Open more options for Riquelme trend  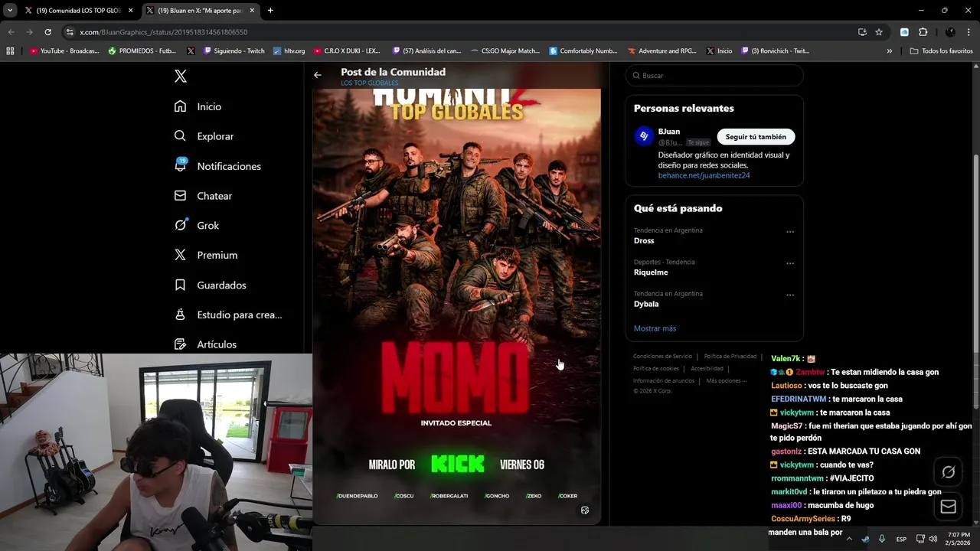point(790,263)
